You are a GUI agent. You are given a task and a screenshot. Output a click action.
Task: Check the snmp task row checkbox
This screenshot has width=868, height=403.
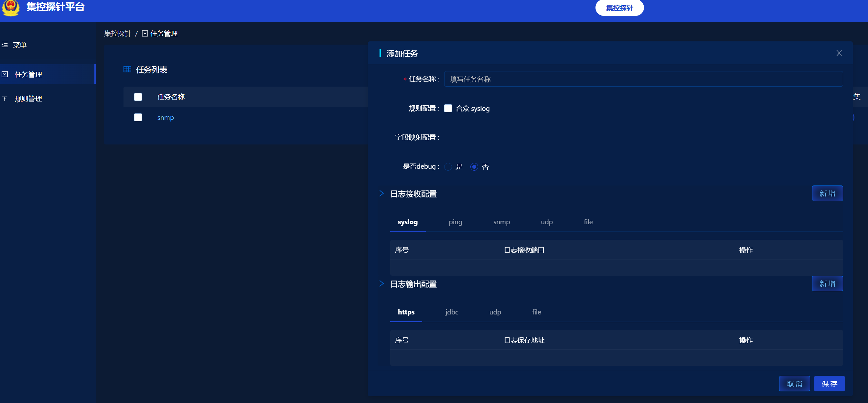pos(138,117)
